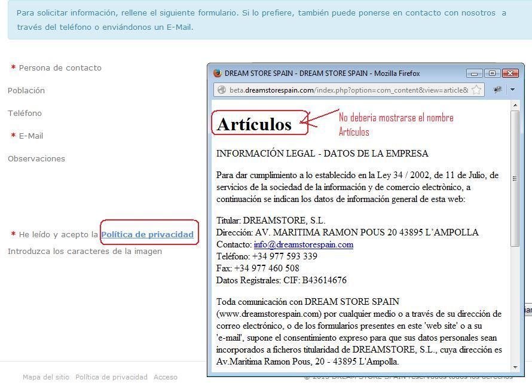Click the Población label
This screenshot has height=392, width=532.
(x=26, y=91)
